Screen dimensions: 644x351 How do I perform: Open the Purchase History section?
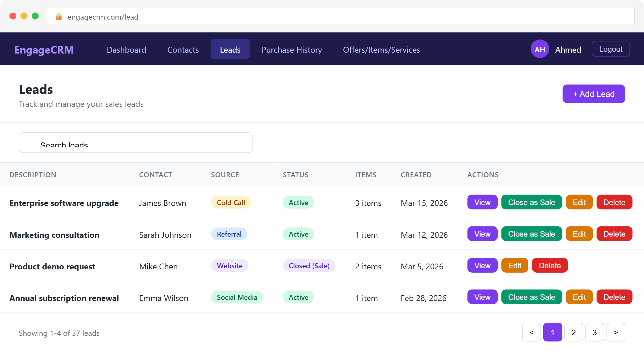tap(292, 50)
